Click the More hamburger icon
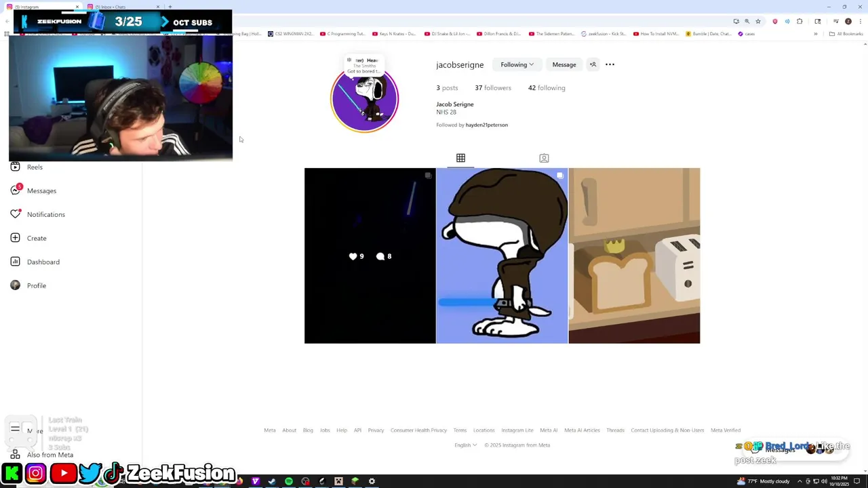Screen dimensions: 868x488 pyautogui.click(x=15, y=428)
